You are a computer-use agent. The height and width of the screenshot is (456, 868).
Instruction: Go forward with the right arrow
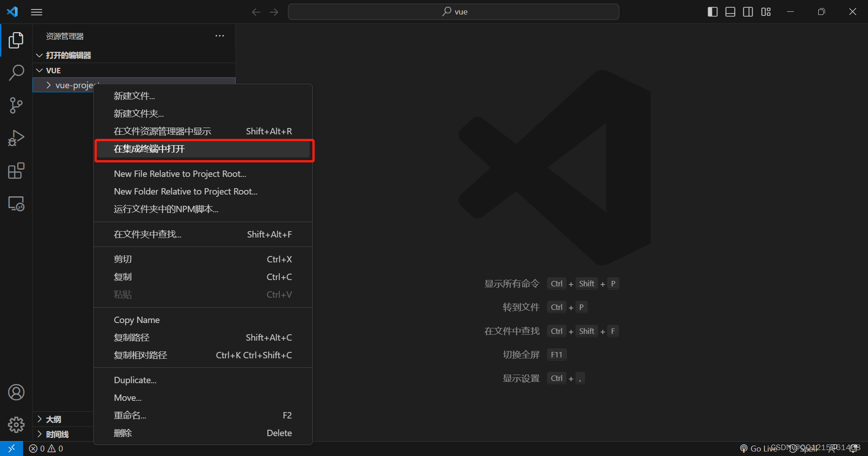(274, 12)
